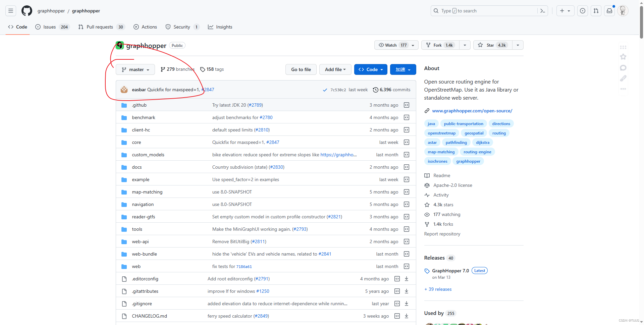The image size is (644, 325).
Task: Expand the Watch notifications dropdown arrow
Action: click(x=413, y=45)
